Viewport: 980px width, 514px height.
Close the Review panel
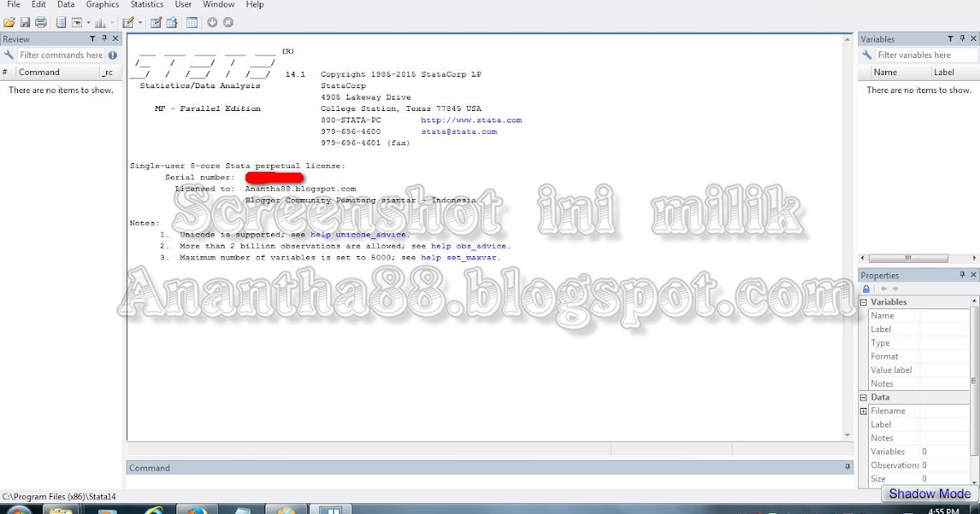[x=115, y=39]
